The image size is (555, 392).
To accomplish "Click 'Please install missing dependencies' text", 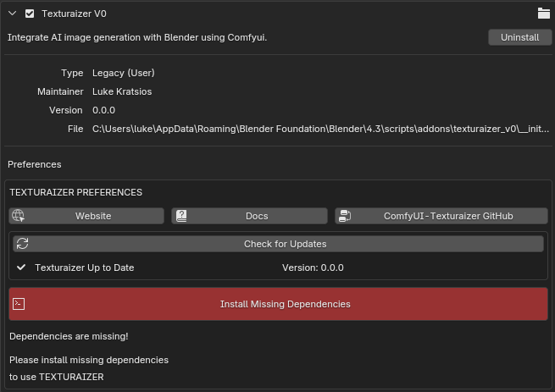I will pyautogui.click(x=89, y=360).
